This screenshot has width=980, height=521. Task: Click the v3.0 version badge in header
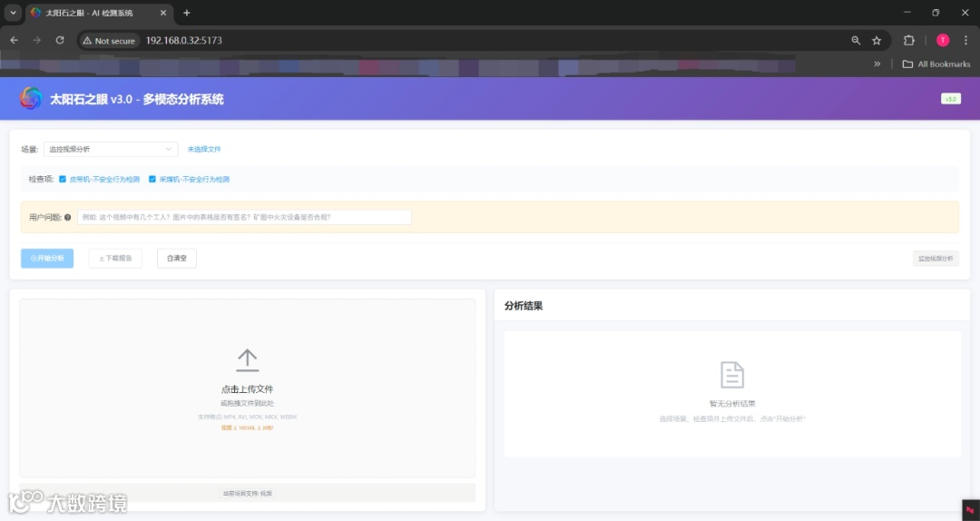click(x=951, y=99)
